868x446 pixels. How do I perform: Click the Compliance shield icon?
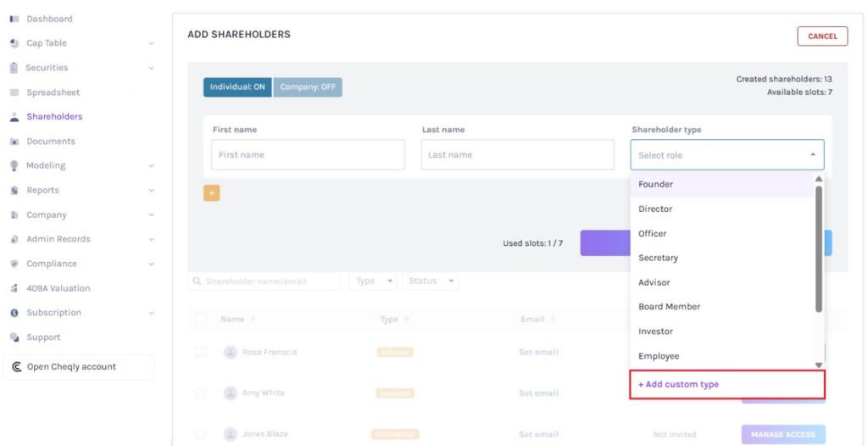pyautogui.click(x=15, y=264)
